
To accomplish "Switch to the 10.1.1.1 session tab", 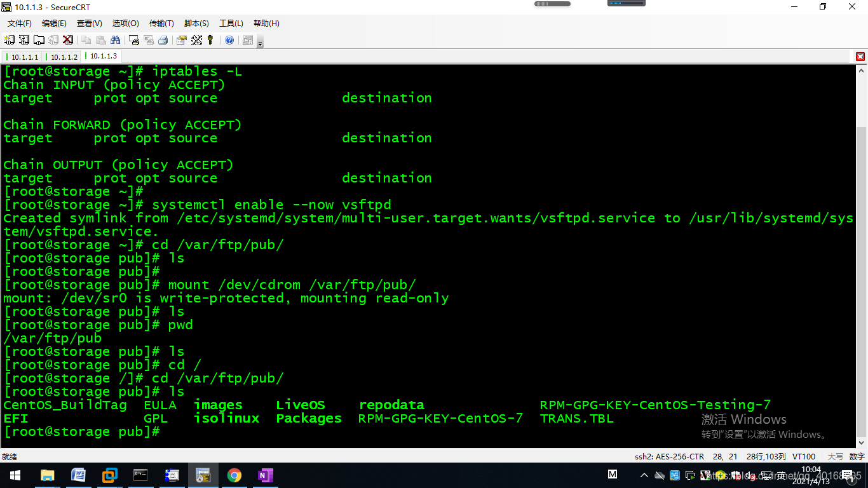I will (x=23, y=57).
